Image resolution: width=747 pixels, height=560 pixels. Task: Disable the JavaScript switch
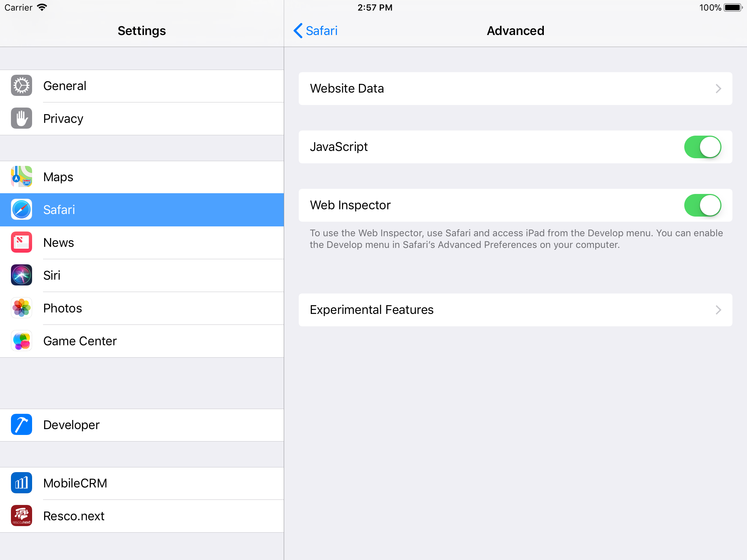click(x=703, y=147)
